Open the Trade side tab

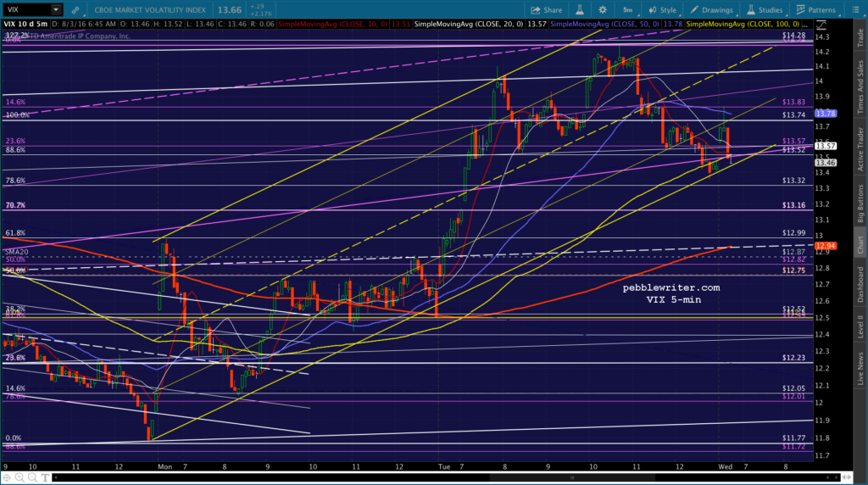[x=860, y=36]
